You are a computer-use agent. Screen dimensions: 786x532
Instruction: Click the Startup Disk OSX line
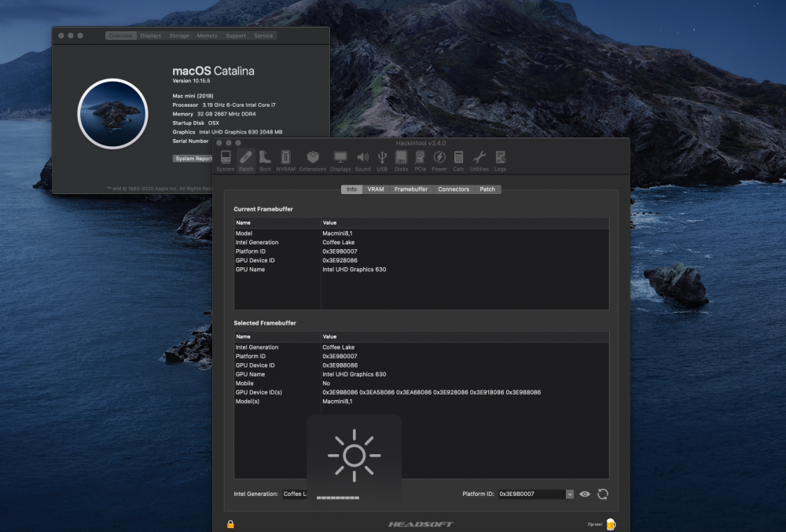pyautogui.click(x=196, y=123)
